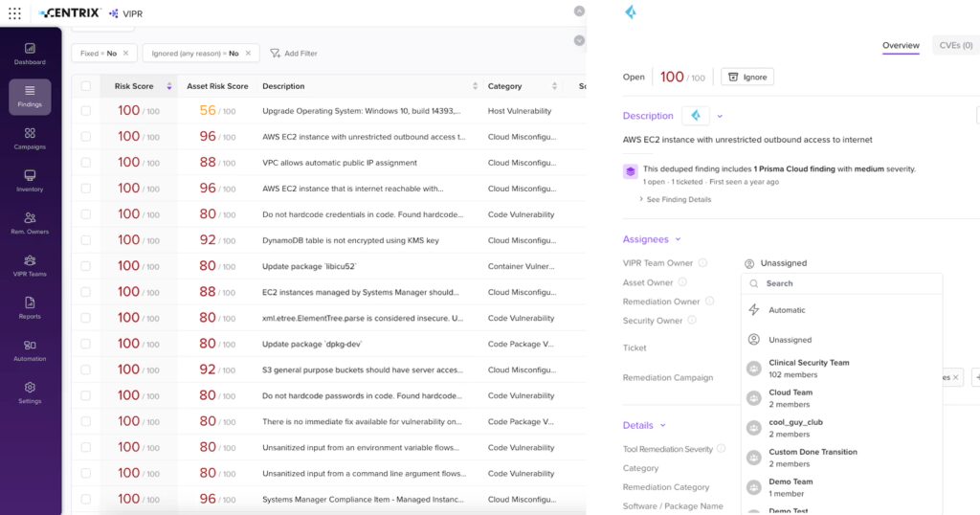
Task: Click Add Filter button
Action: tap(293, 54)
